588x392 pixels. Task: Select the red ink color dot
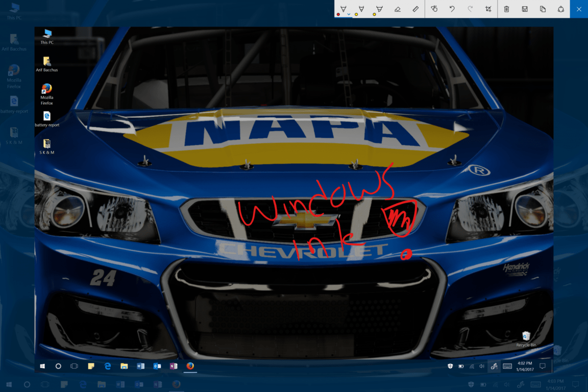point(337,14)
